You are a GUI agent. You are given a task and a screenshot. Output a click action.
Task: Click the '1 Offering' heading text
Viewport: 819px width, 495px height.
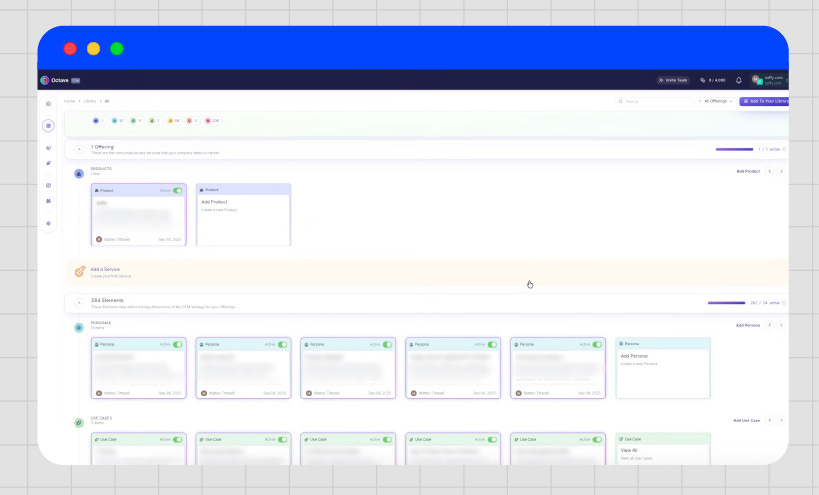coord(102,147)
